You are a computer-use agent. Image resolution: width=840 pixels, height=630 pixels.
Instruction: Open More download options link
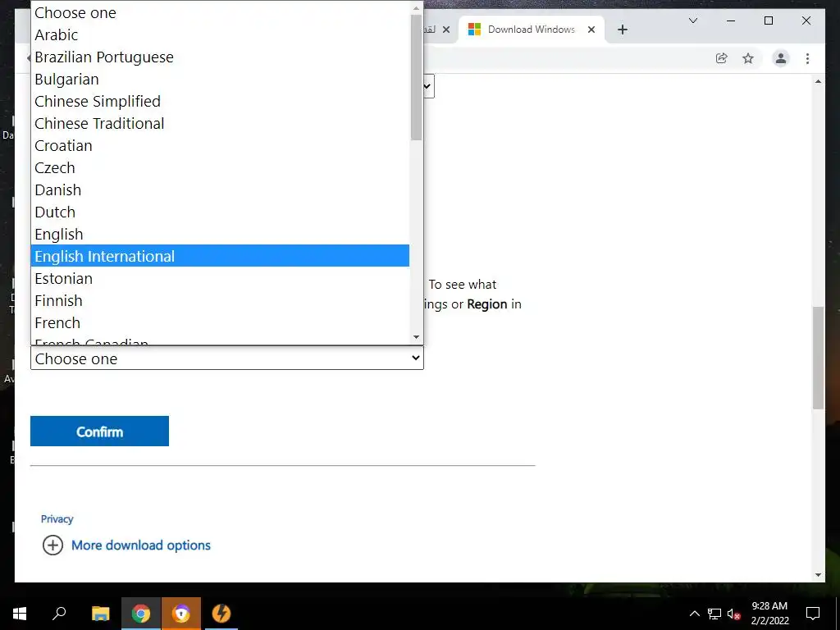pos(141,546)
